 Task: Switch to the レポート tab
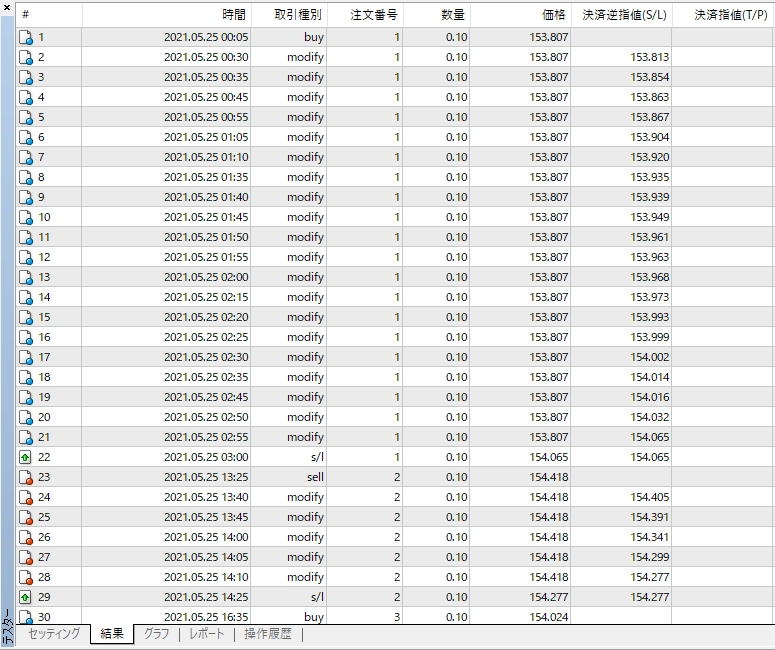207,634
